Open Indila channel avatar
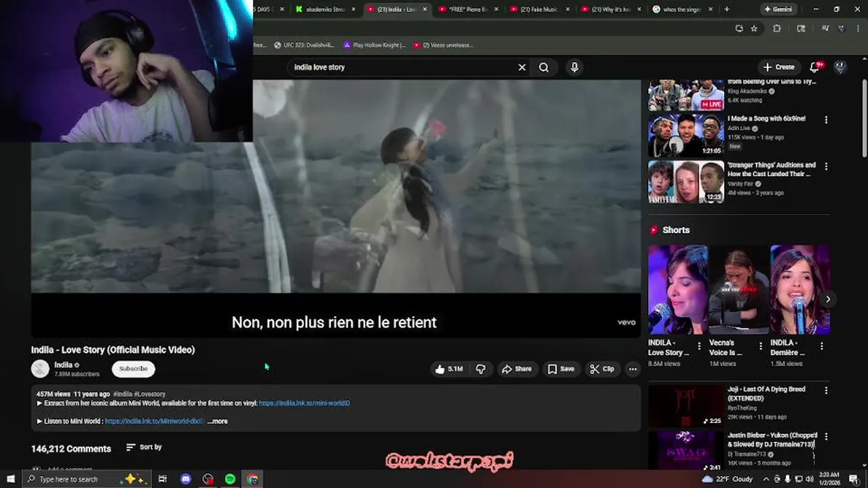The image size is (868, 488). (x=40, y=369)
